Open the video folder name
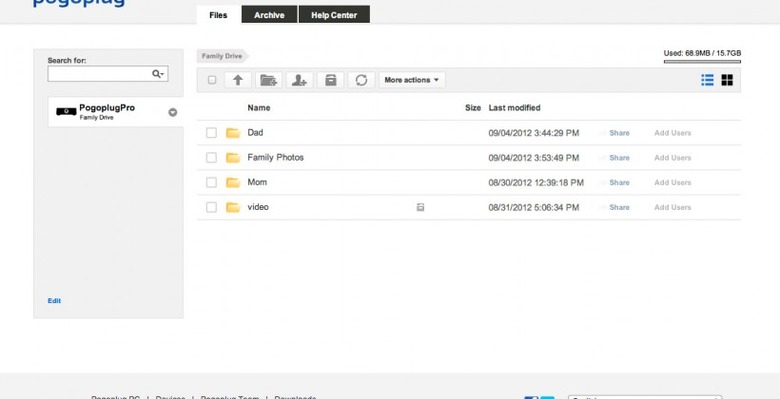This screenshot has height=399, width=780. (x=258, y=207)
